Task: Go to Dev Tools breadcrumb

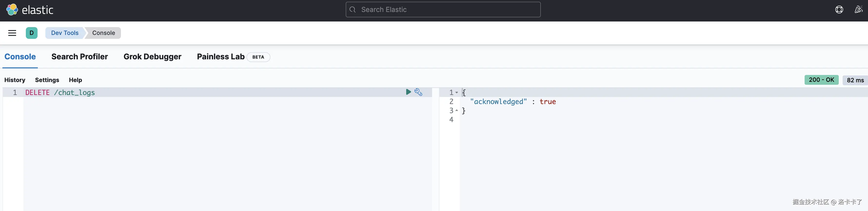Action: coord(65,33)
